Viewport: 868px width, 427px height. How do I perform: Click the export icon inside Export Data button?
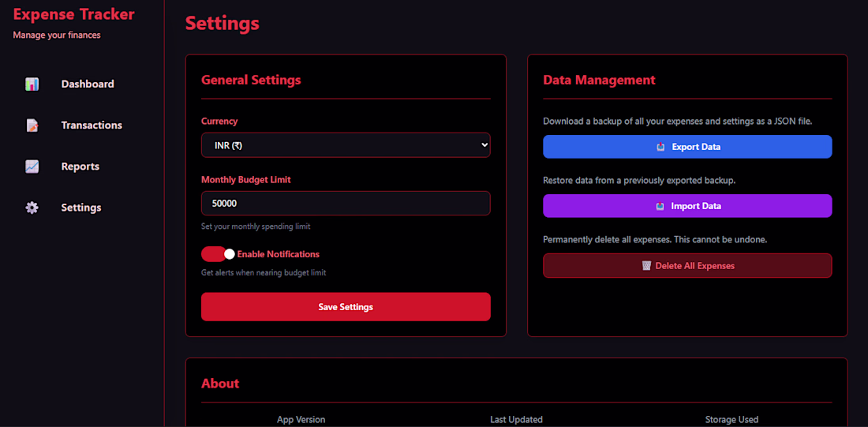[660, 147]
